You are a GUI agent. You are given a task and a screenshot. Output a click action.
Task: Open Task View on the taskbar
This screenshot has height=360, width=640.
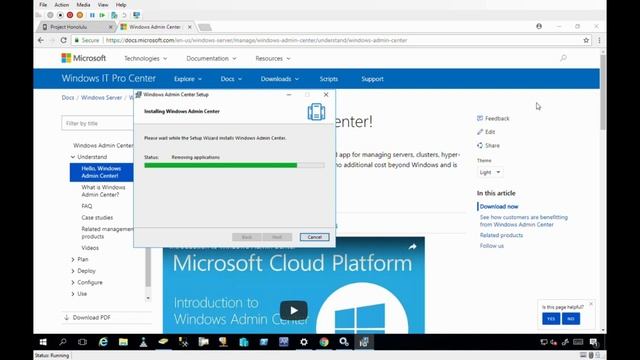coord(82,342)
